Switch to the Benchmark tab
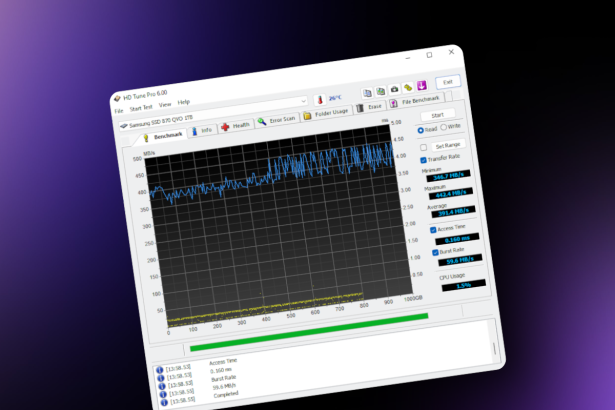This screenshot has width=615, height=410. [x=163, y=137]
